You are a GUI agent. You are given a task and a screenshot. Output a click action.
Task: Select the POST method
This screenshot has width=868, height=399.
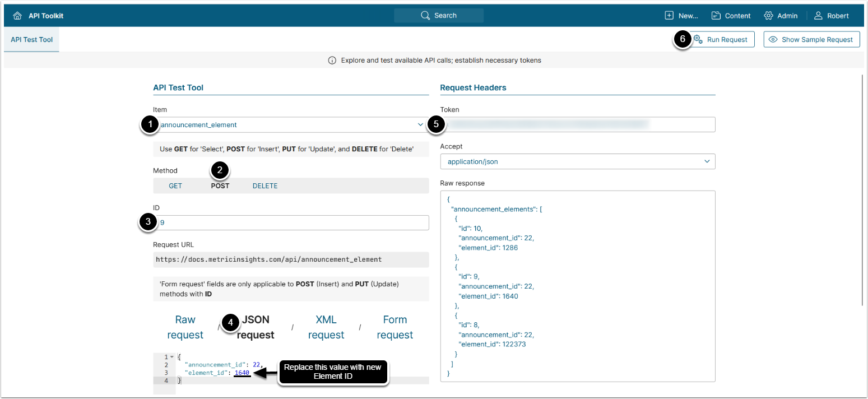(x=220, y=186)
